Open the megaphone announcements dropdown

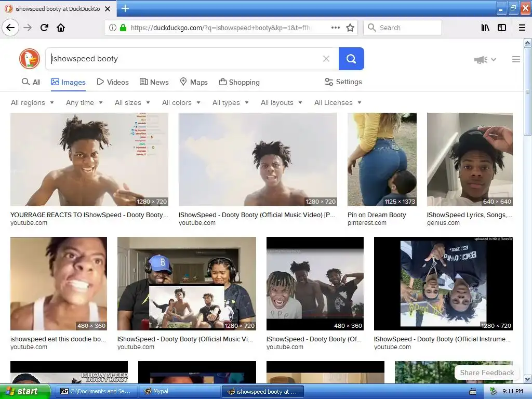[x=485, y=60]
